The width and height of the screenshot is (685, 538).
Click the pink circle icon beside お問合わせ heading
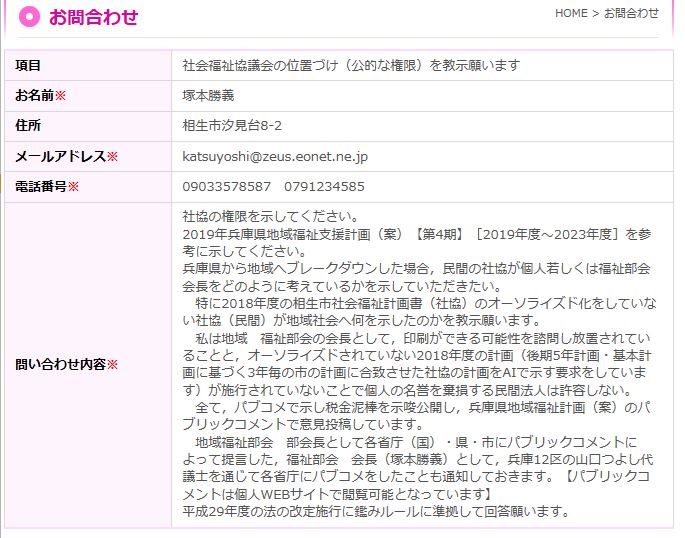pos(29,17)
